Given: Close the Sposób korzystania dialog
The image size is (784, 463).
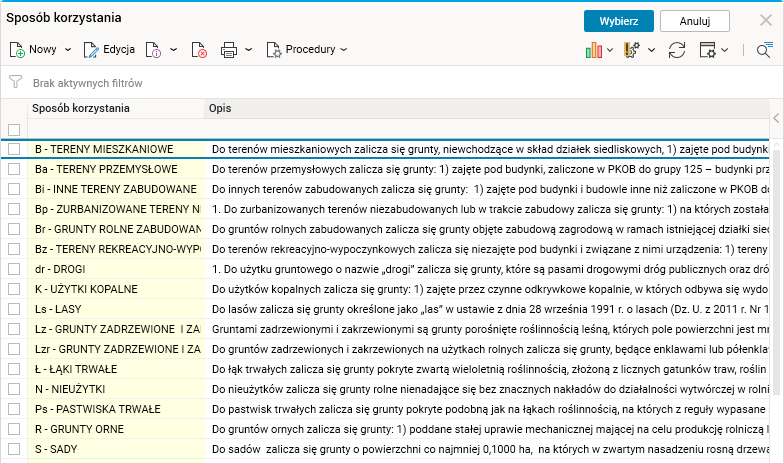Looking at the screenshot, I should 766,20.
